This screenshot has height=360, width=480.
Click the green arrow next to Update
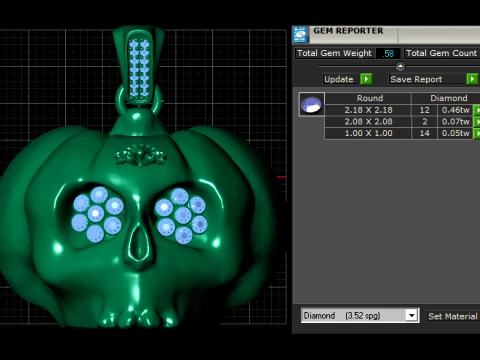pyautogui.click(x=366, y=79)
